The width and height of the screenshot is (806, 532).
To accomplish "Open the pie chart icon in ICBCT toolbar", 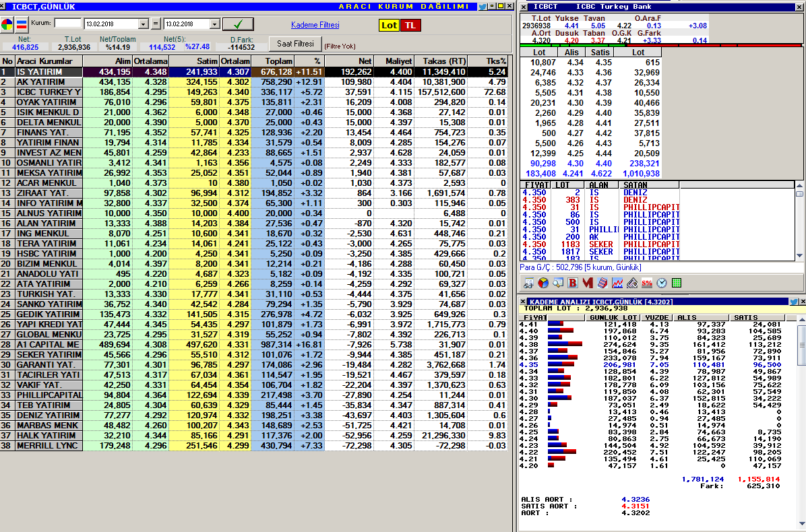I will point(542,283).
